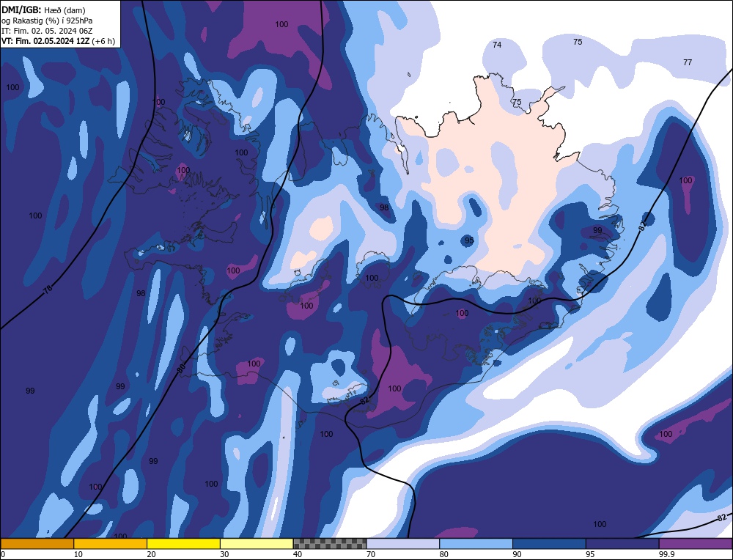Screen dimensions: 733x560
Task: Click the legend tick label 99.9
Action: point(666,554)
